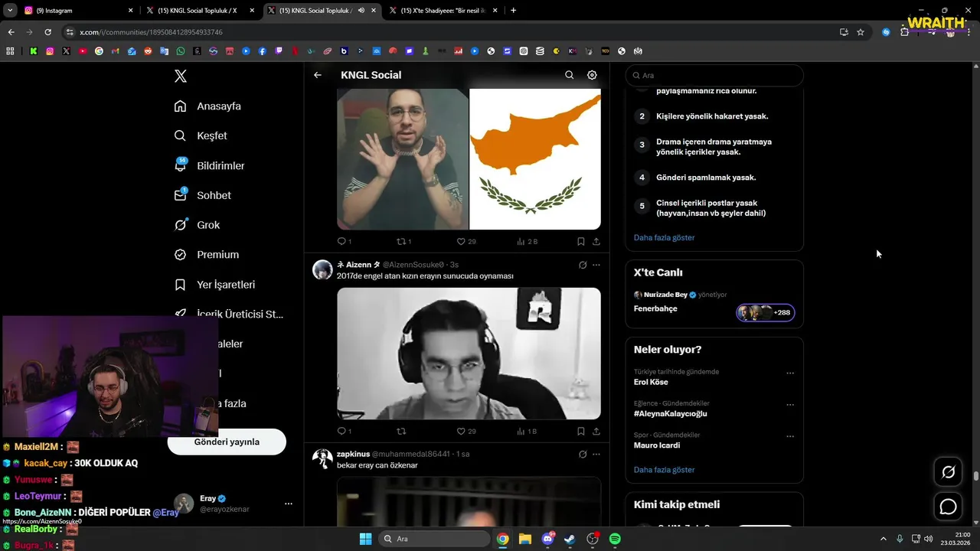Open the Cyprus flag image
This screenshot has height=551, width=980.
pos(535,159)
